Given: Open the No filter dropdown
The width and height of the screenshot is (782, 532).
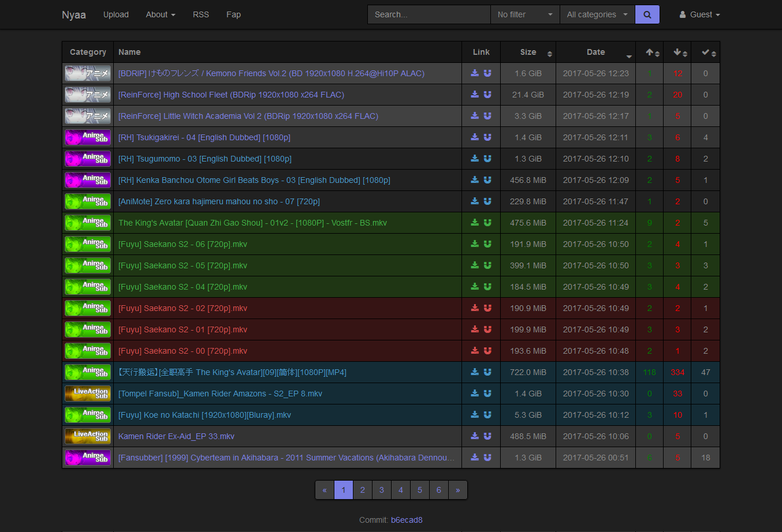Looking at the screenshot, I should pos(524,14).
